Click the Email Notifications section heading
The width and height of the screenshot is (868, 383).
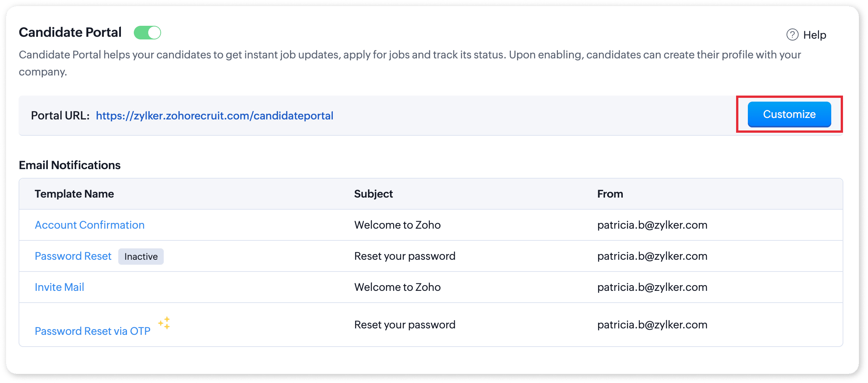point(70,165)
